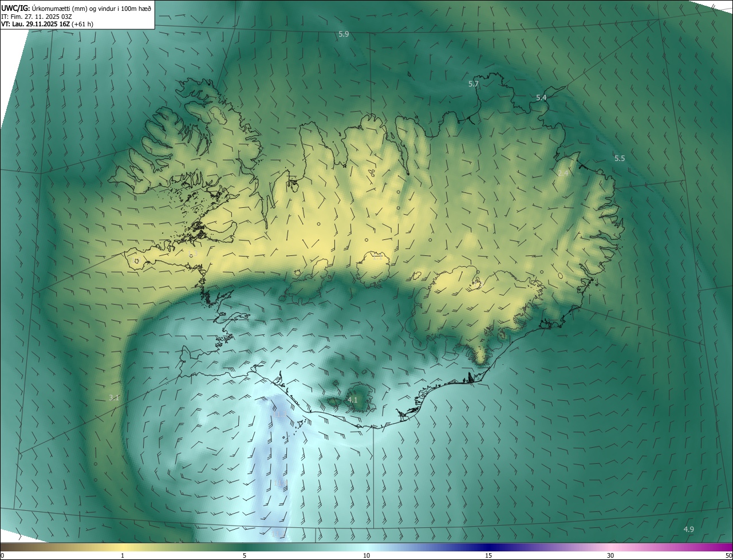Click the 15 tick on the color scale

488,555
